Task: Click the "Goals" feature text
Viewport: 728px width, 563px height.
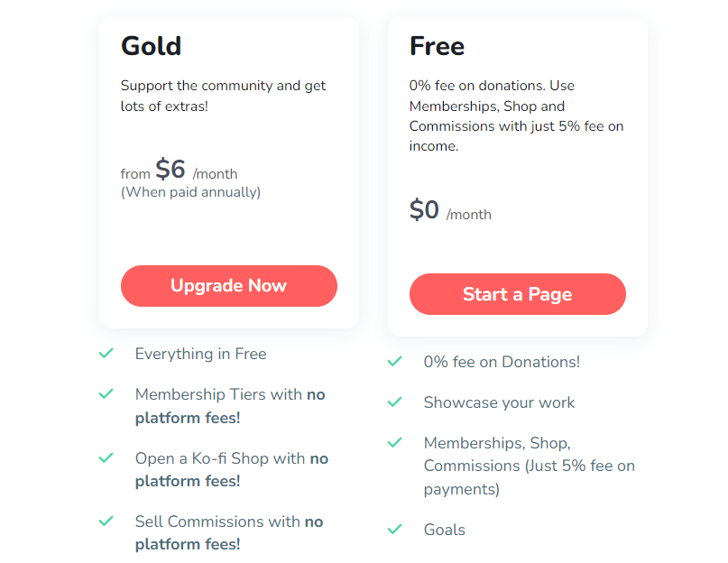Action: (445, 530)
